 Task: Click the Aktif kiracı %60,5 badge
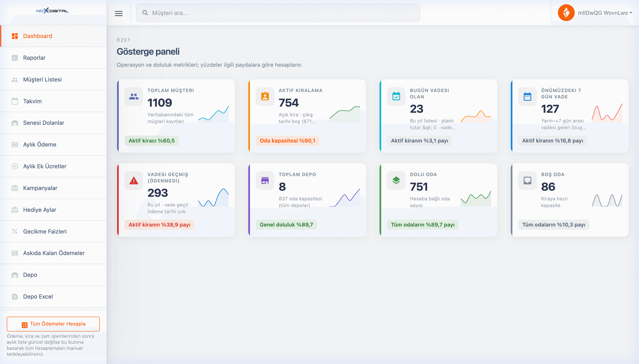click(152, 140)
